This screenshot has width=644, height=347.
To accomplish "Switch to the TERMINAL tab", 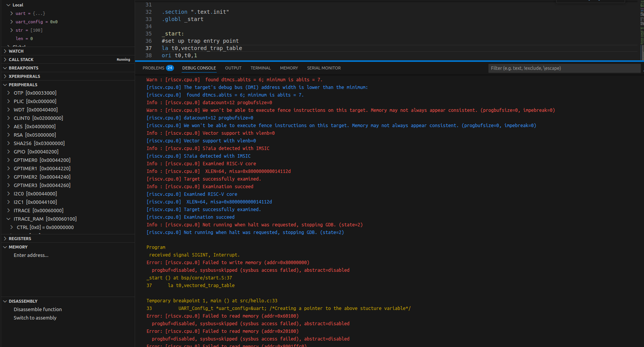I will 260,68.
